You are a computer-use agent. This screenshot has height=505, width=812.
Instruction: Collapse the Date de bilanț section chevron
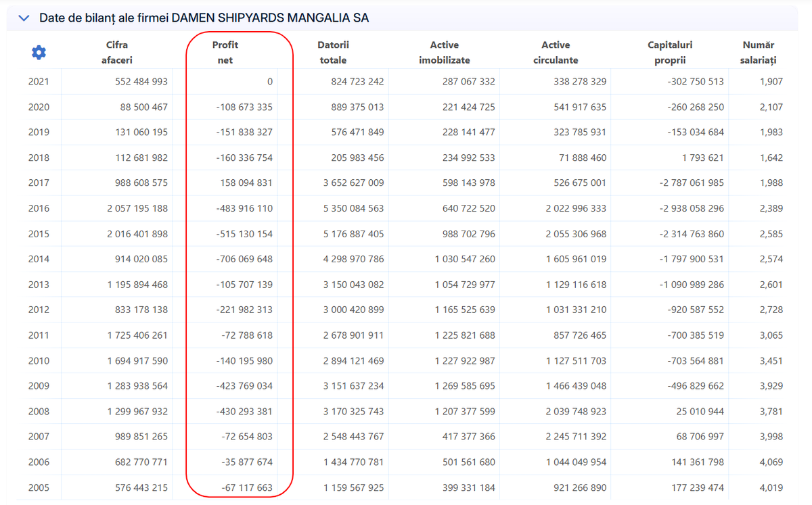click(x=24, y=18)
